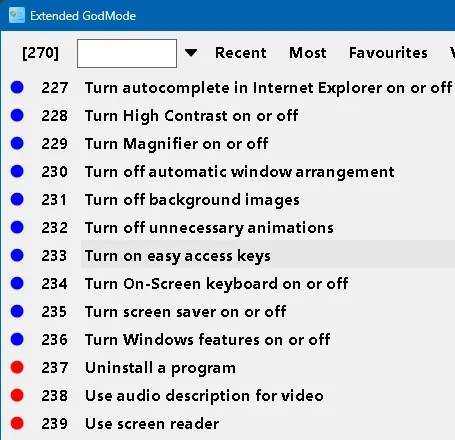The width and height of the screenshot is (455, 440).
Task: Click the blue dot next to Turn Magnifier
Action: pos(17,143)
